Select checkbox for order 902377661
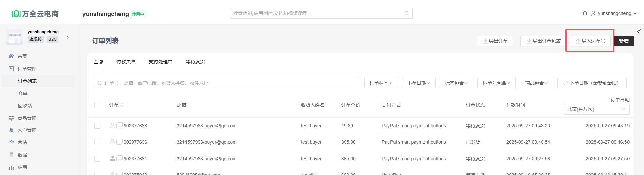644x175 pixels. coord(97,159)
